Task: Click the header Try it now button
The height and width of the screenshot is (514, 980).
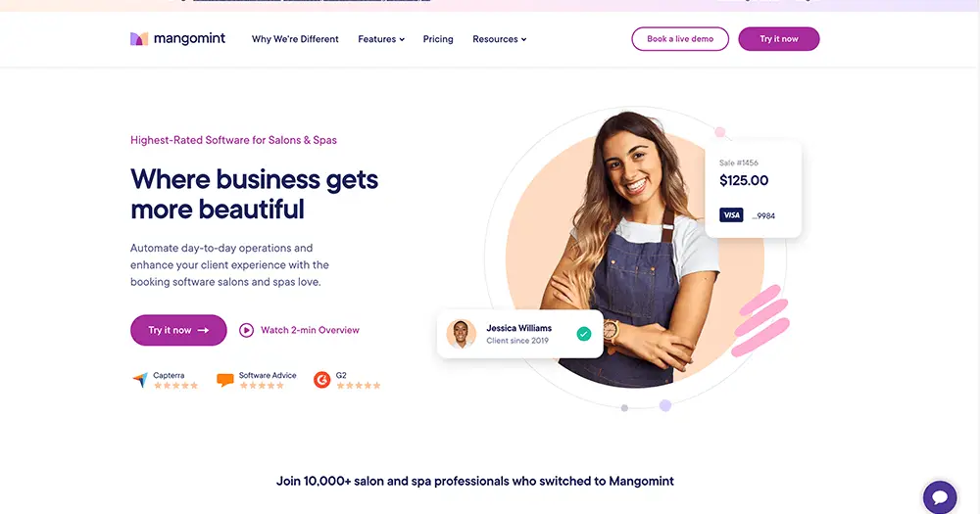Action: 779,39
